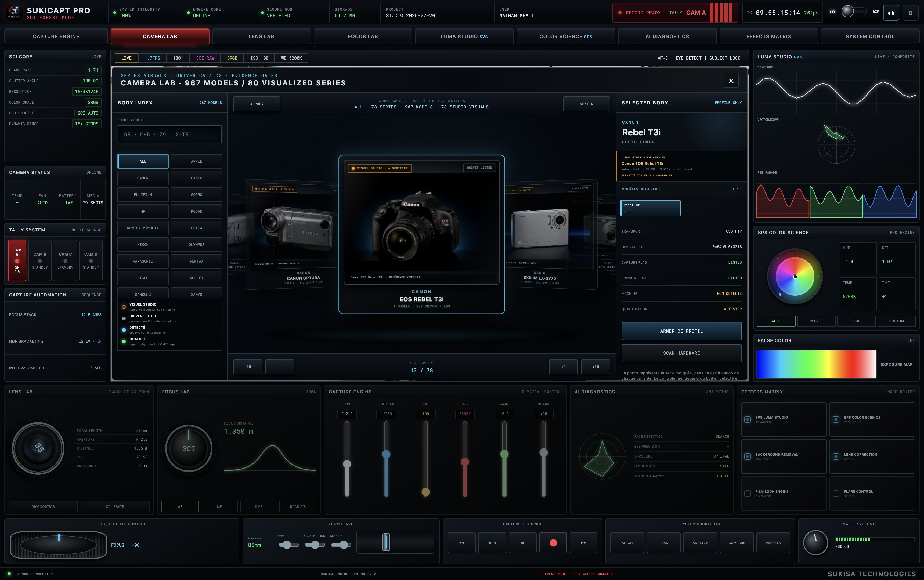The height and width of the screenshot is (580, 924).
Task: Click the split-view icon beside the gear
Action: coord(891,13)
